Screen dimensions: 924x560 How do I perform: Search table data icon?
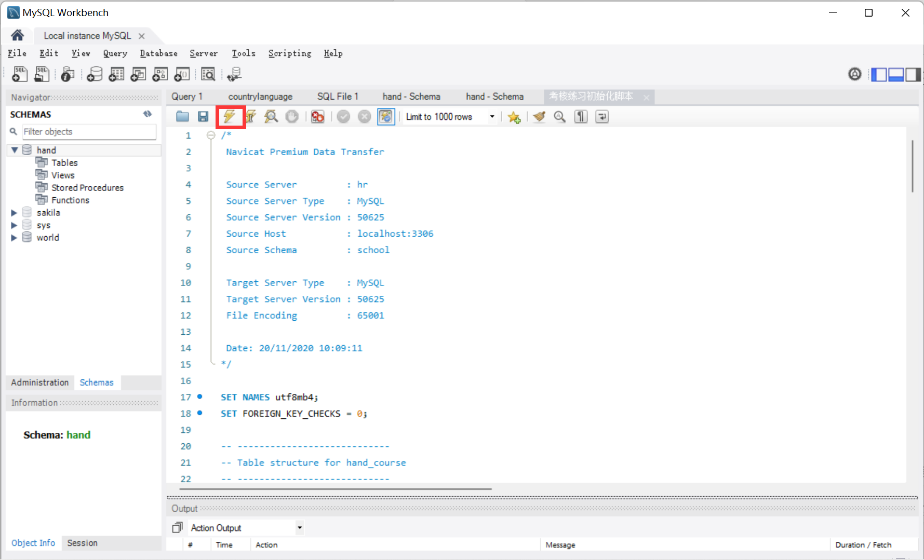tap(208, 74)
